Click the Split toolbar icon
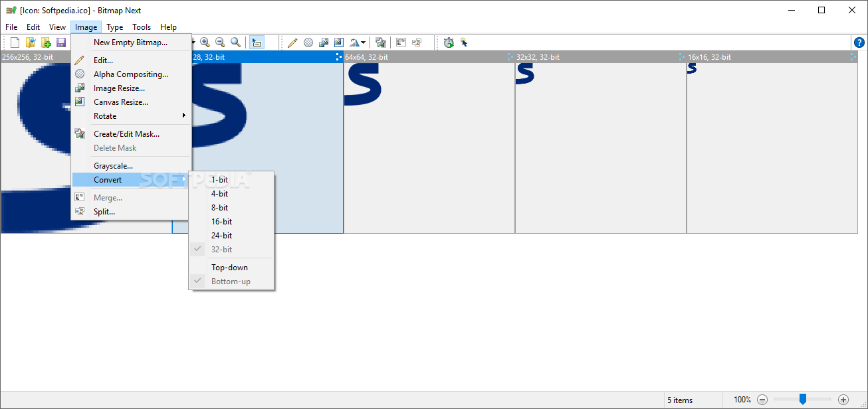The width and height of the screenshot is (868, 409). tap(417, 42)
